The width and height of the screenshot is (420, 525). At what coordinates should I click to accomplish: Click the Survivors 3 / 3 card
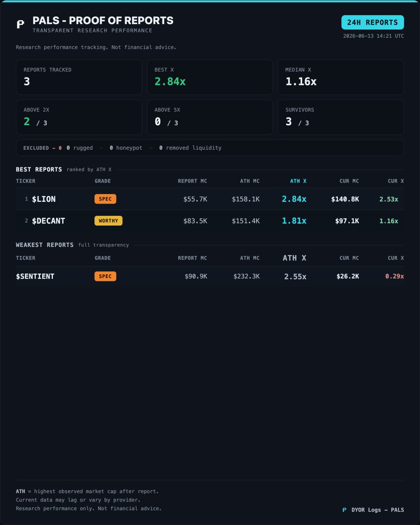[341, 117]
